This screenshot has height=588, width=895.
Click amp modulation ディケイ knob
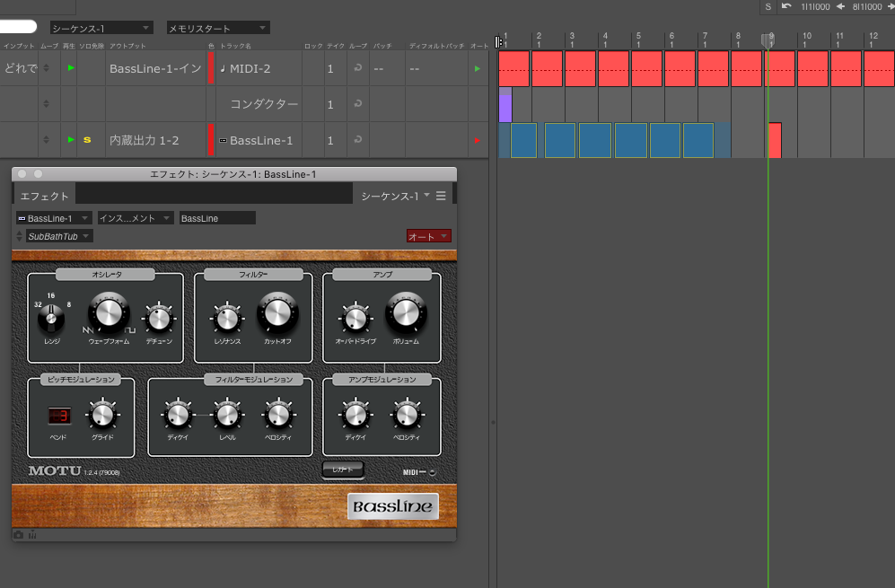355,415
